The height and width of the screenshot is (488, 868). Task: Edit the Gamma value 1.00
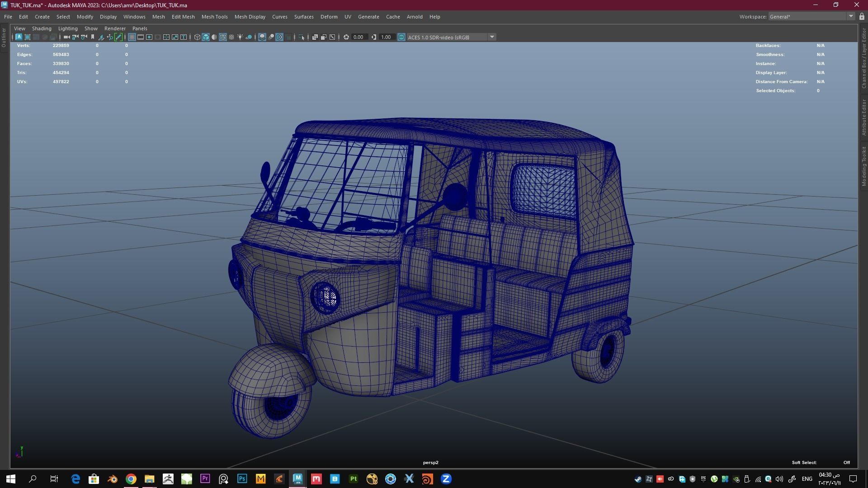point(387,37)
